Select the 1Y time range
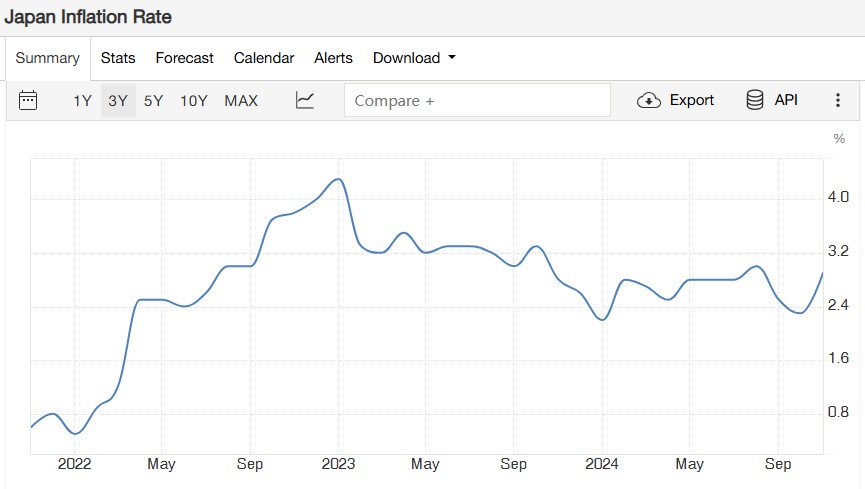Image resolution: width=865 pixels, height=489 pixels. pyautogui.click(x=82, y=100)
